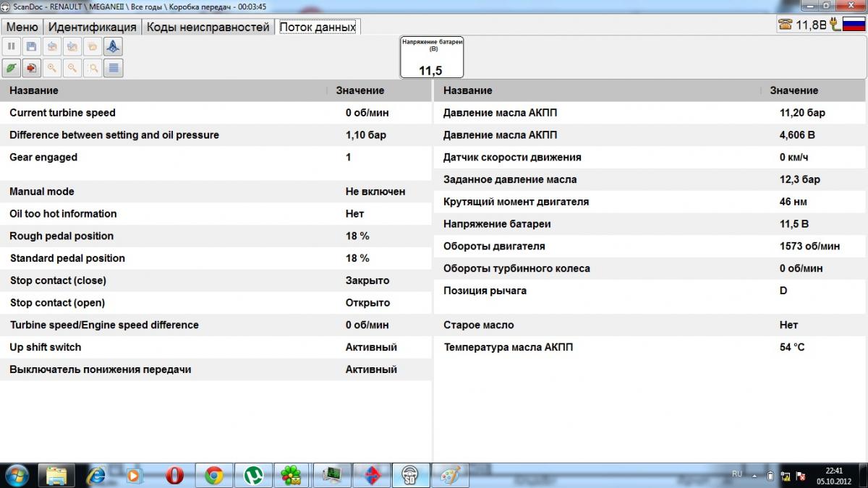868x488 pixels.
Task: Select Oil too hot information row
Action: [x=216, y=214]
